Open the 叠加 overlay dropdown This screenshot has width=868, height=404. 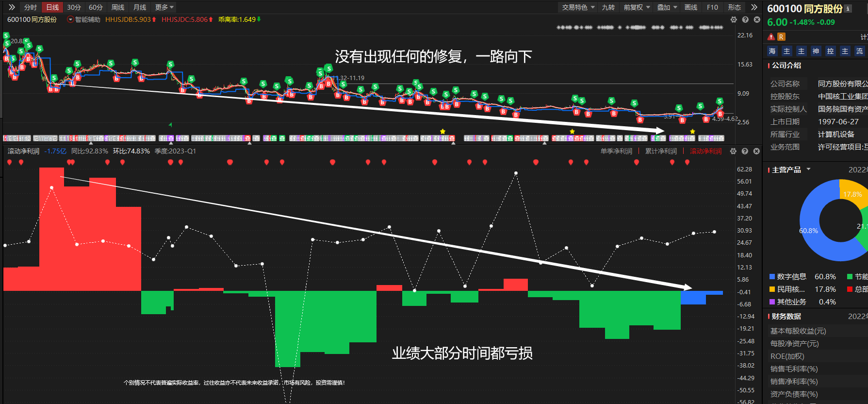tap(667, 7)
